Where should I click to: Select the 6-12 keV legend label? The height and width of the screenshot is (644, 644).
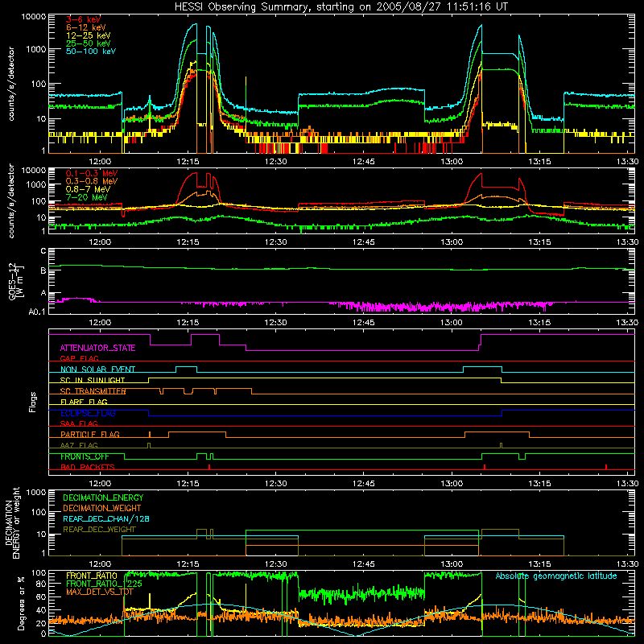(x=86, y=27)
